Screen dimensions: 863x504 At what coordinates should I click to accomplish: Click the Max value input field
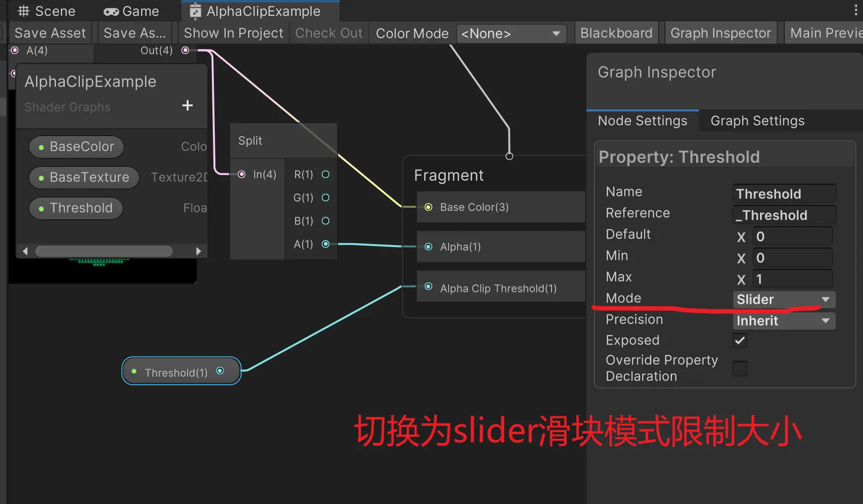pyautogui.click(x=792, y=279)
